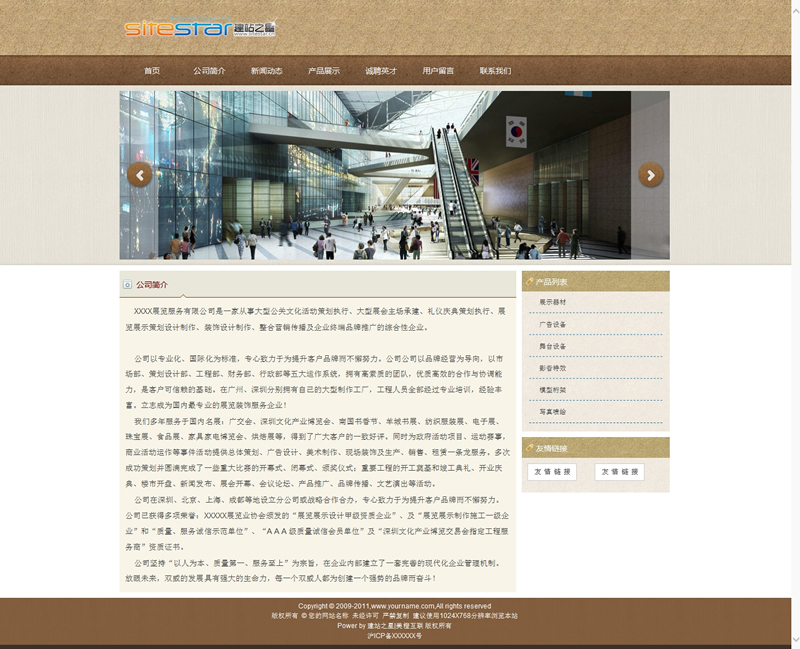Open the 首页 menu item
Viewport: 800px width, 649px height.
tap(152, 71)
